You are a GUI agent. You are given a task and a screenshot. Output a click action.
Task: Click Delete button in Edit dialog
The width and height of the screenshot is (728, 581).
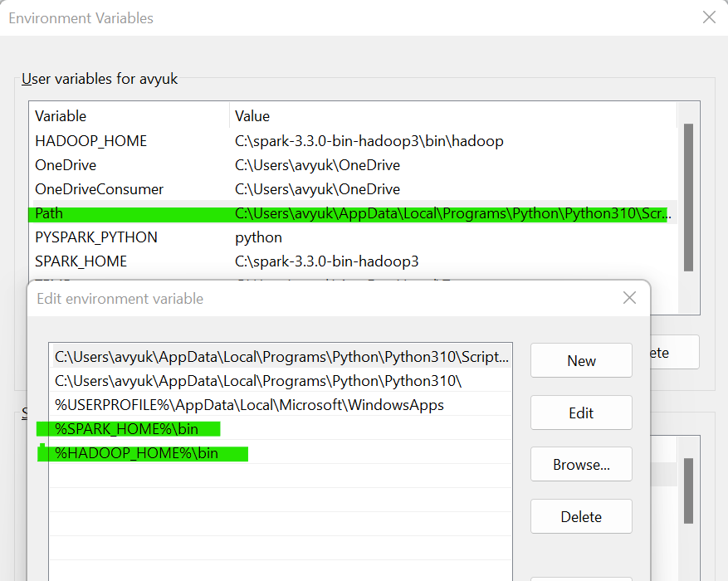point(581,516)
